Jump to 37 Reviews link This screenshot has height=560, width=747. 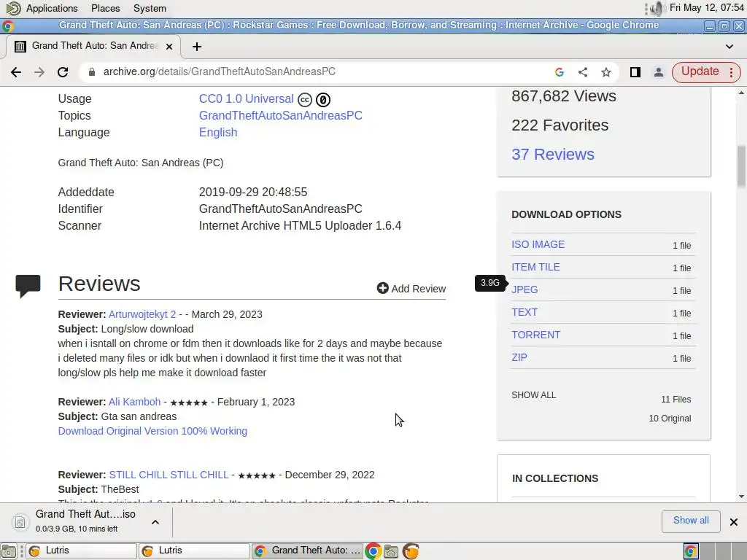553,155
